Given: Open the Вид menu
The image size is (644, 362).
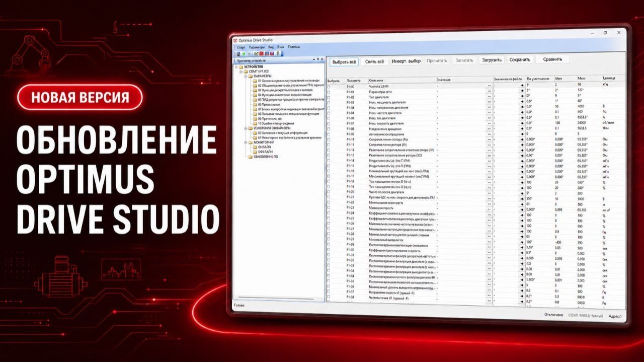Looking at the screenshot, I should point(271,47).
